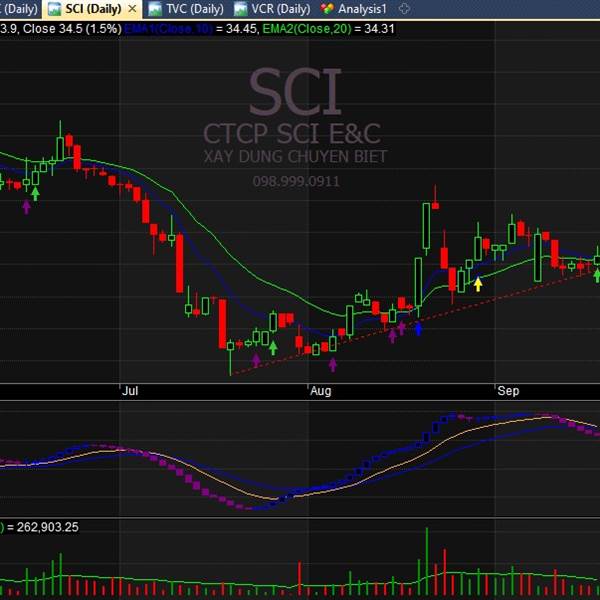Select the SCI (Daily) tab
The width and height of the screenshot is (600, 600).
(93, 9)
